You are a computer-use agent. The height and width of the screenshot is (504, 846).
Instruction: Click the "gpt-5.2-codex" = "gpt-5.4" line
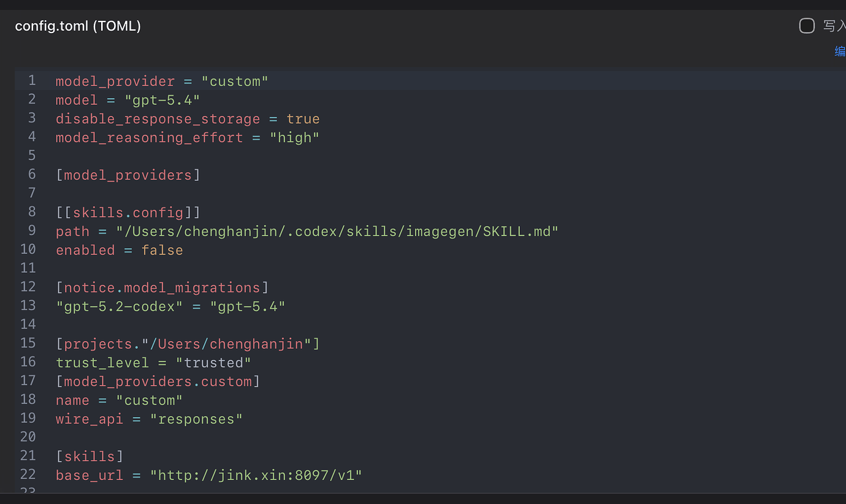click(170, 306)
